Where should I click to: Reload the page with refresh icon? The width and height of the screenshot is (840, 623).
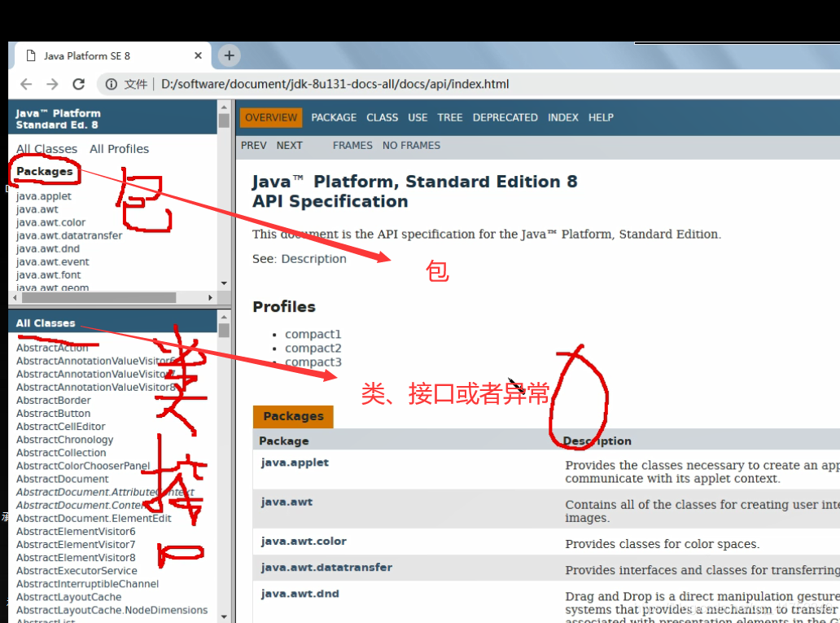tap(79, 84)
